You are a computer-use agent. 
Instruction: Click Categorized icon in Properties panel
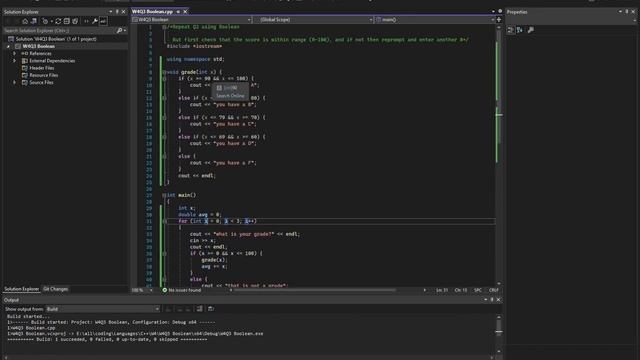(x=511, y=30)
